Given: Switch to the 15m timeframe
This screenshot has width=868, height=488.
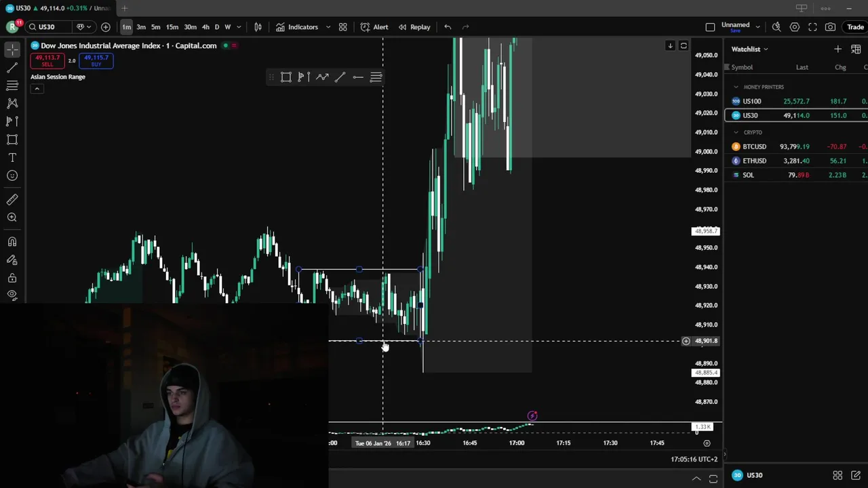Looking at the screenshot, I should tap(172, 27).
